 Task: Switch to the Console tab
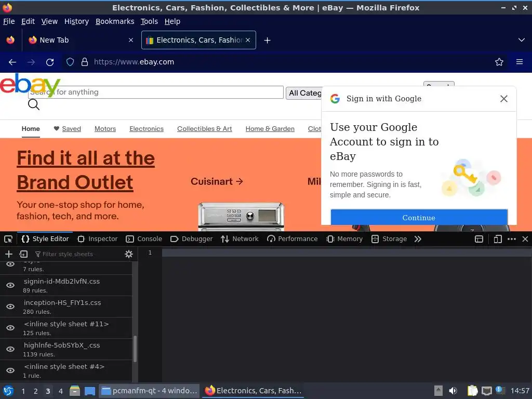click(x=144, y=239)
